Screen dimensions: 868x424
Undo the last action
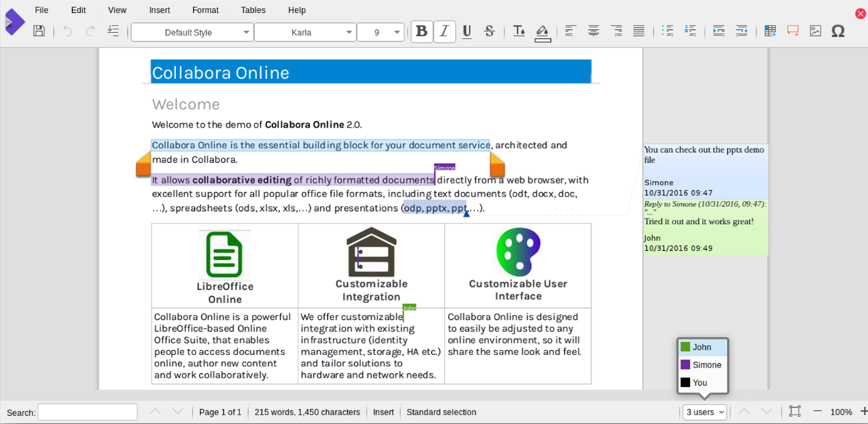pos(67,31)
